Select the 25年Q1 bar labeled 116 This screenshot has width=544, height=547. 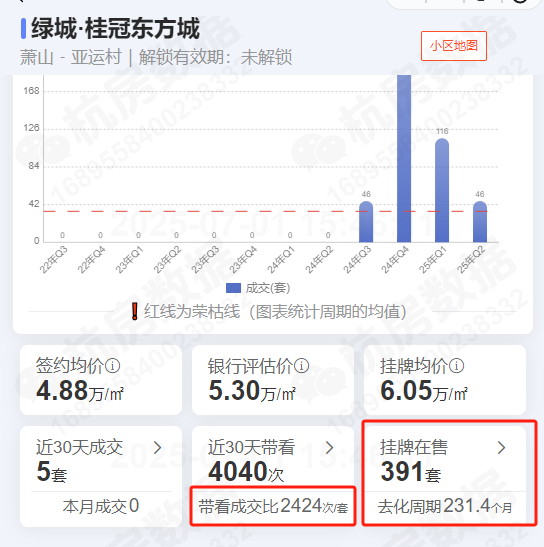442,190
